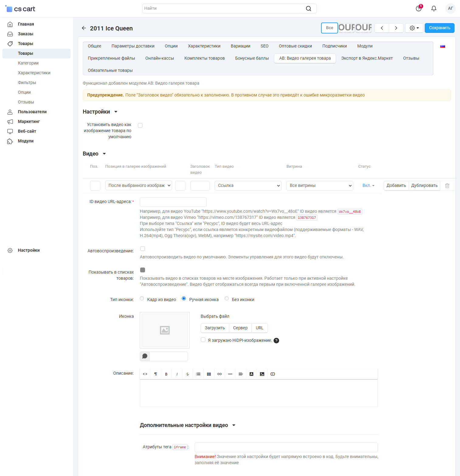Open the help icon with badge
460x476 pixels.
[419, 8]
